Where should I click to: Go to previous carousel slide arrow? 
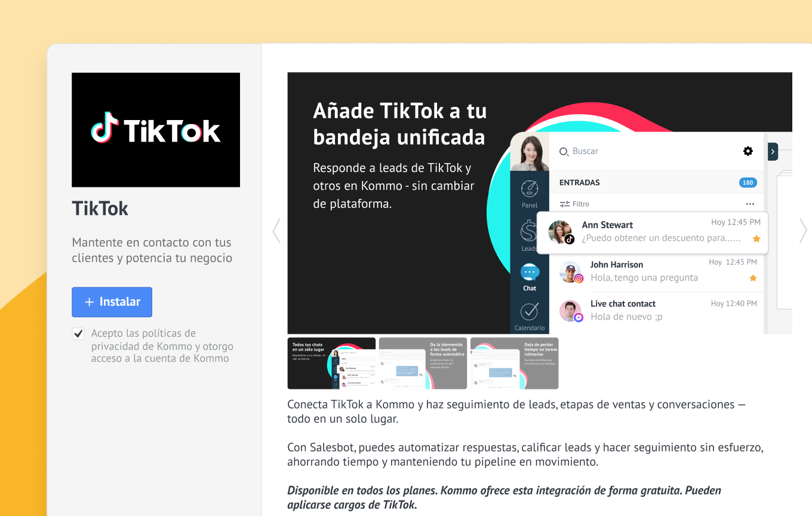tap(276, 231)
